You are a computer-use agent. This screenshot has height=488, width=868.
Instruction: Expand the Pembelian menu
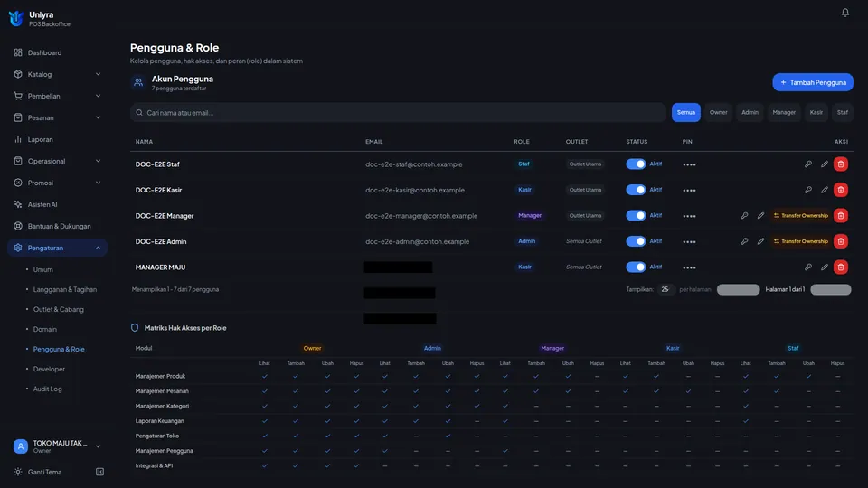[58, 96]
